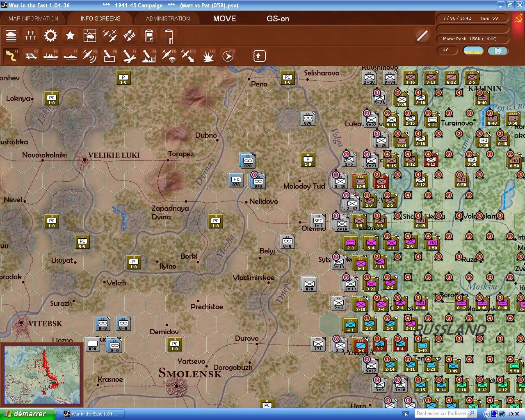
Task: Click the Velikie Luki city hex
Action: coord(84,160)
